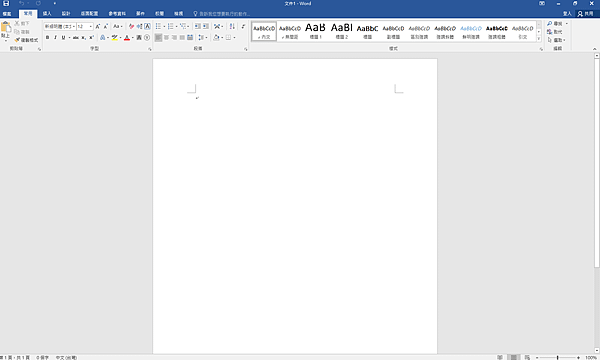Click the show paragraph marks icon

[x=243, y=26]
